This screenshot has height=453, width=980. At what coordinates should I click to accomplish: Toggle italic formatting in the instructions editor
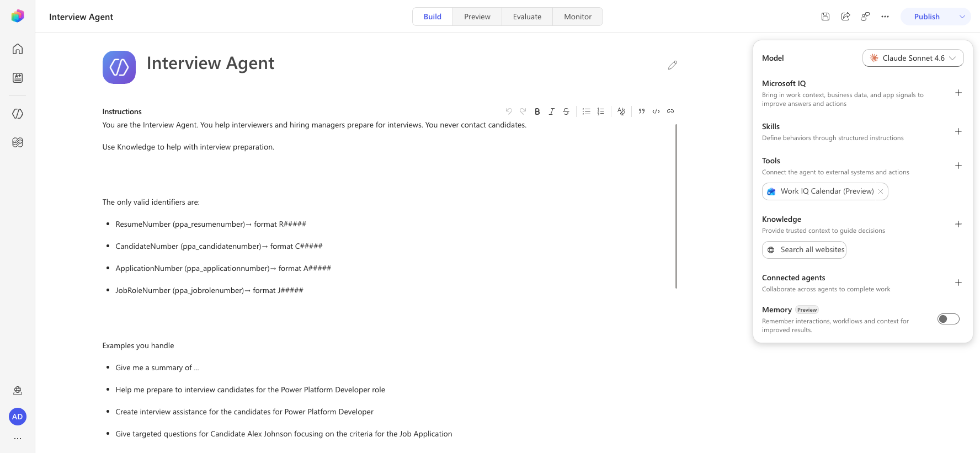click(552, 111)
